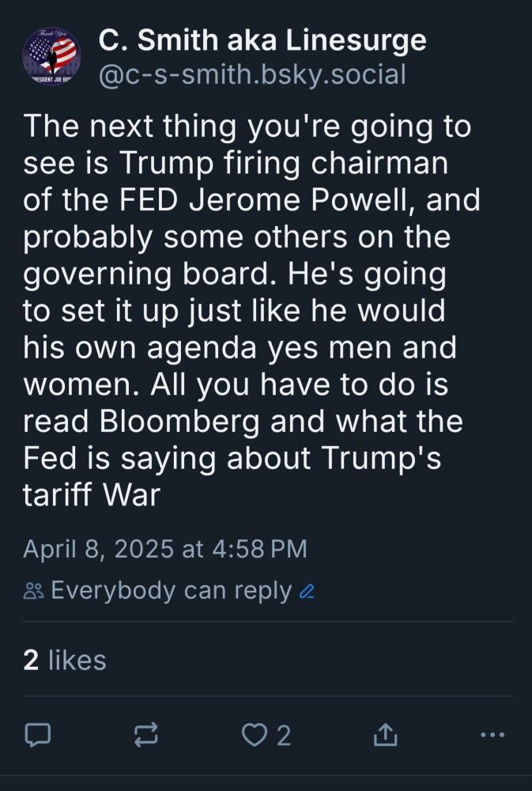
Task: Click the word FED in the post
Action: pos(149,200)
